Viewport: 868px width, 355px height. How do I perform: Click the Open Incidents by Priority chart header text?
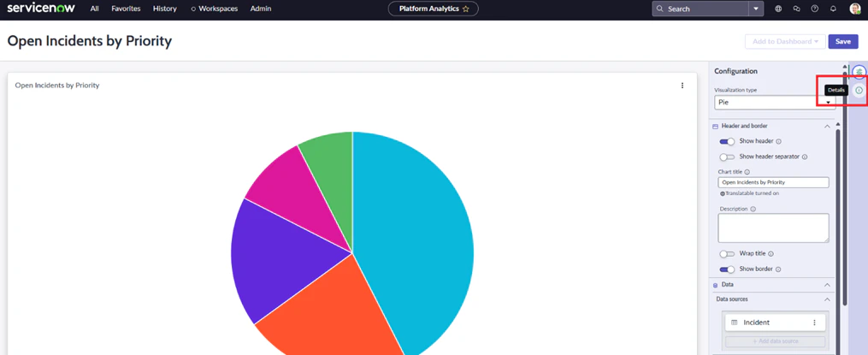coord(57,86)
